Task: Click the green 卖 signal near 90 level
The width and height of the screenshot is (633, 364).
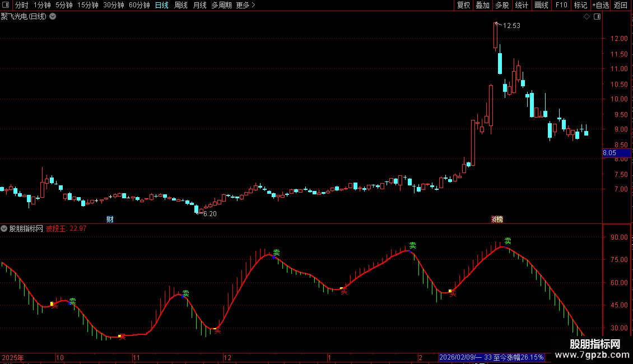Action: [508, 241]
